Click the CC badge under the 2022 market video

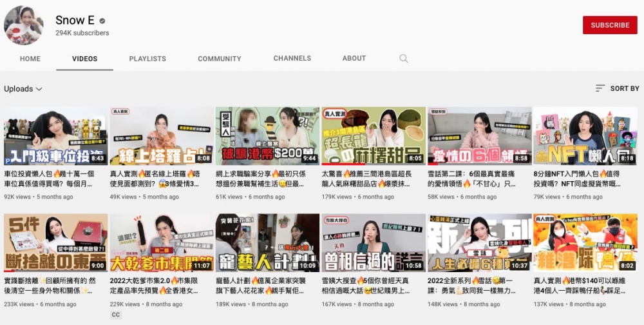tap(116, 315)
